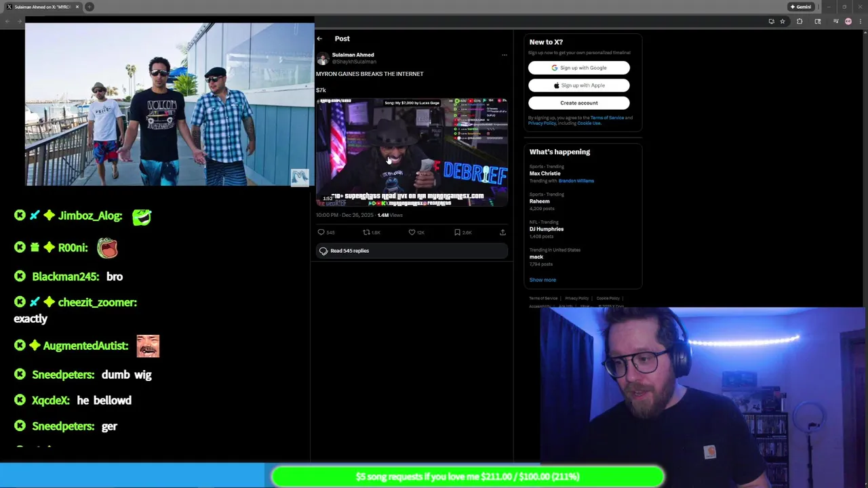Open the more options dots on Sulaiman's post
The height and width of the screenshot is (488, 868).
(x=504, y=55)
